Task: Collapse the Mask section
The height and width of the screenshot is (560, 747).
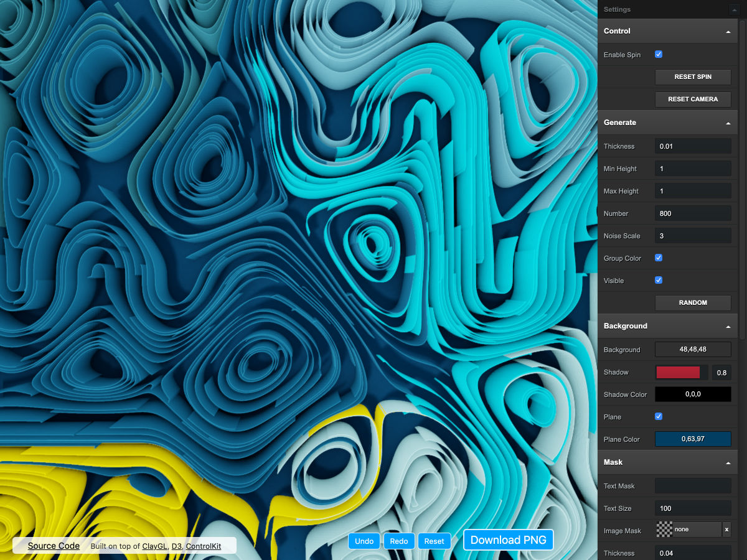Action: [728, 462]
